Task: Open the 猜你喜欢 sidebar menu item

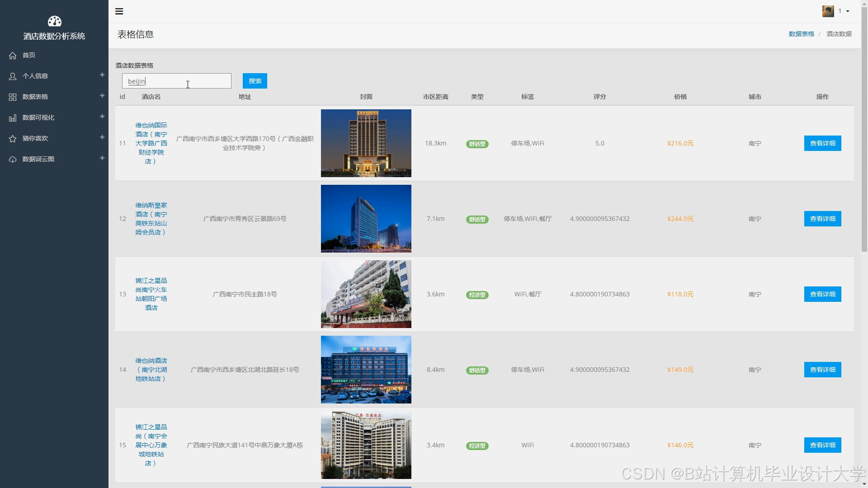Action: pos(35,138)
